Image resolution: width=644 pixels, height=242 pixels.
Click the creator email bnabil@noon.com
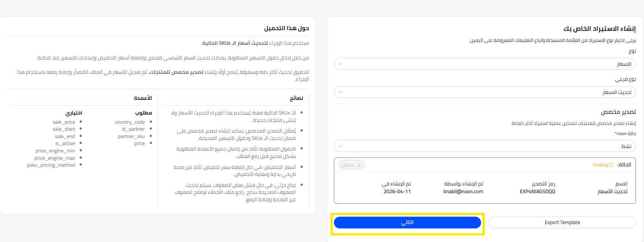point(463,191)
